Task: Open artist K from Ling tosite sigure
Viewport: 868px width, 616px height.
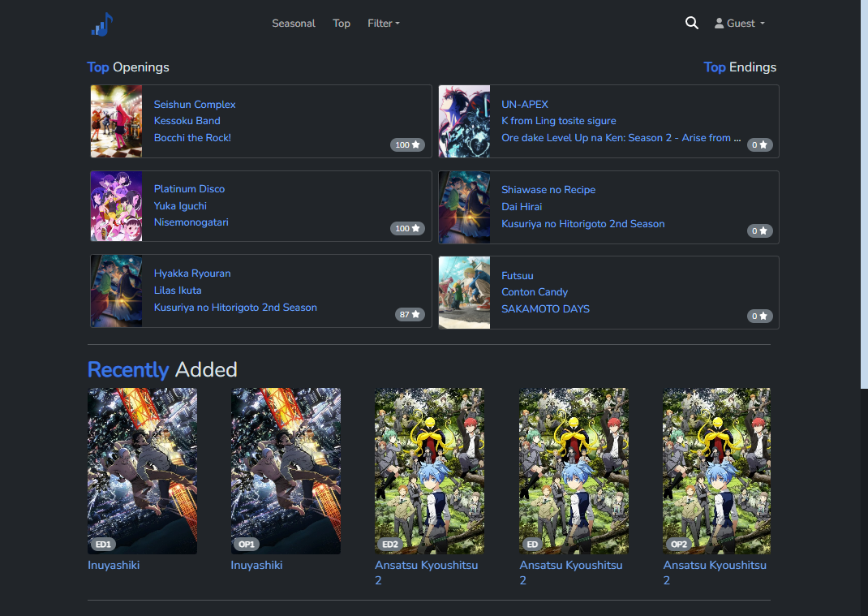Action: 559,121
